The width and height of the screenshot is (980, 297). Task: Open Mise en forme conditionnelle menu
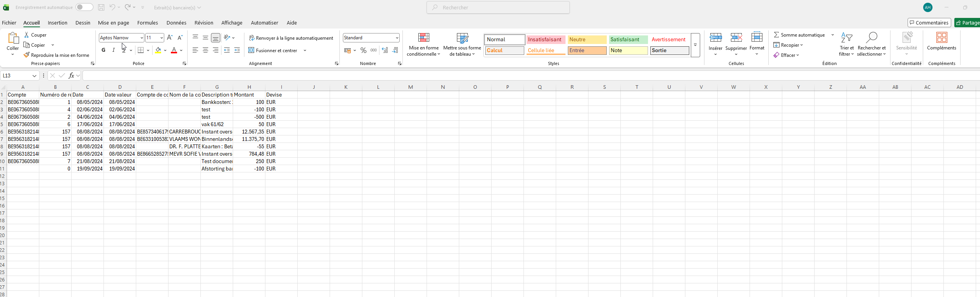423,44
